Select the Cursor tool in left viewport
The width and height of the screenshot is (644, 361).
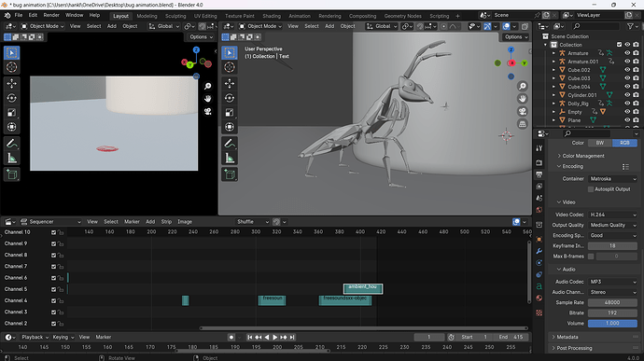(x=11, y=67)
